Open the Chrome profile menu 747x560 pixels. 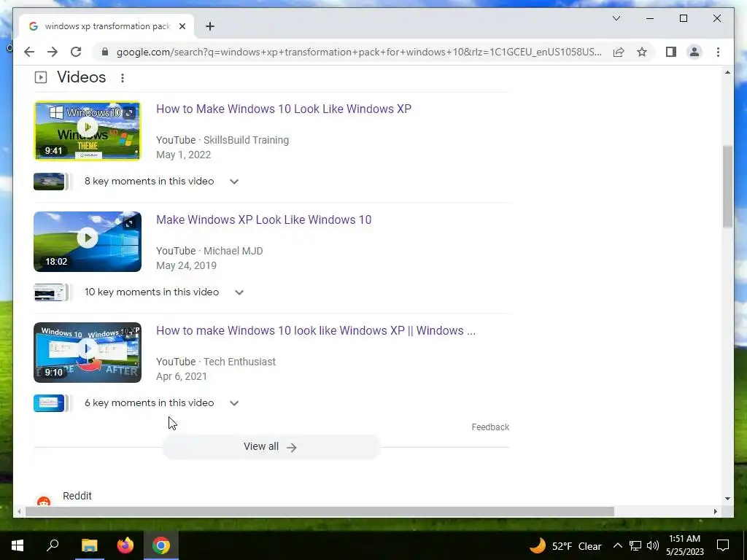coord(694,52)
